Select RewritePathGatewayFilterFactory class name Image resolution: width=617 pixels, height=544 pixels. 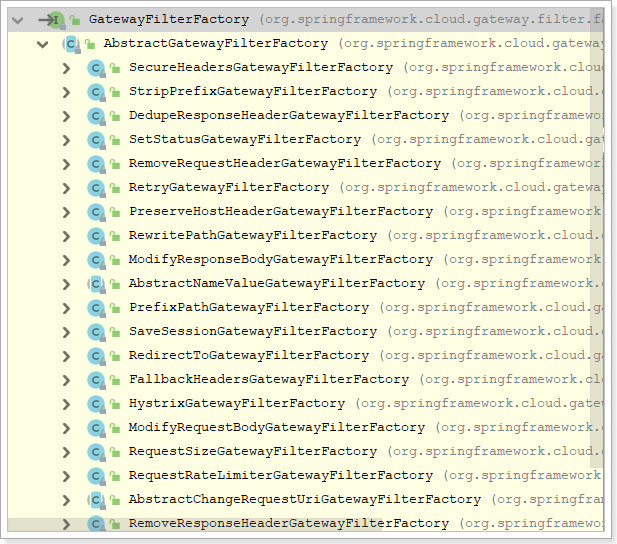pyautogui.click(x=253, y=235)
